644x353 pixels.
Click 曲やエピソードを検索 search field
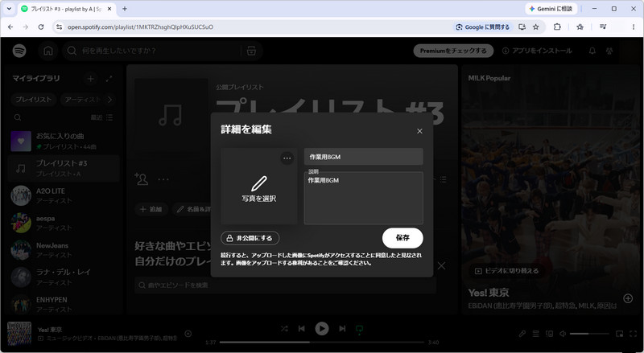click(285, 285)
